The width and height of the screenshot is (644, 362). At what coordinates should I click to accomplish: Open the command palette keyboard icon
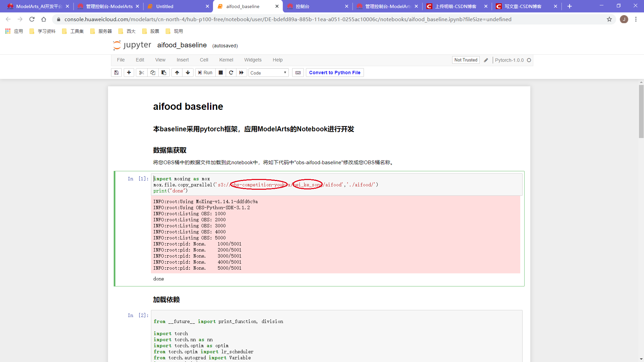[298, 73]
